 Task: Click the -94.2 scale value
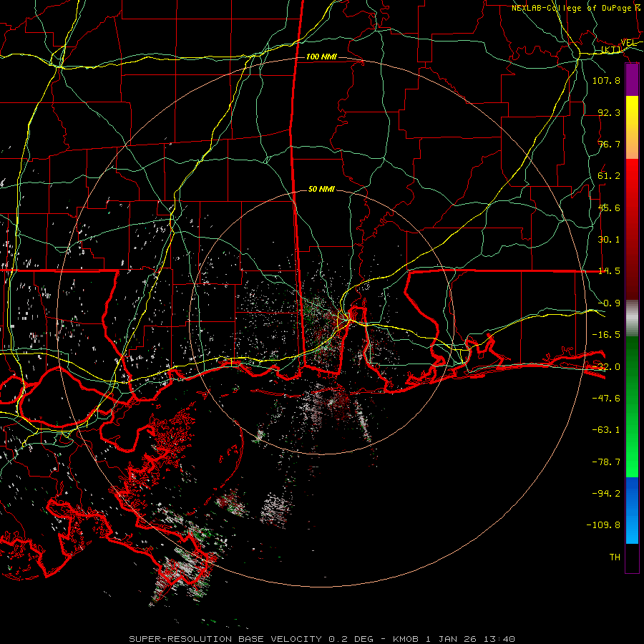click(x=606, y=494)
